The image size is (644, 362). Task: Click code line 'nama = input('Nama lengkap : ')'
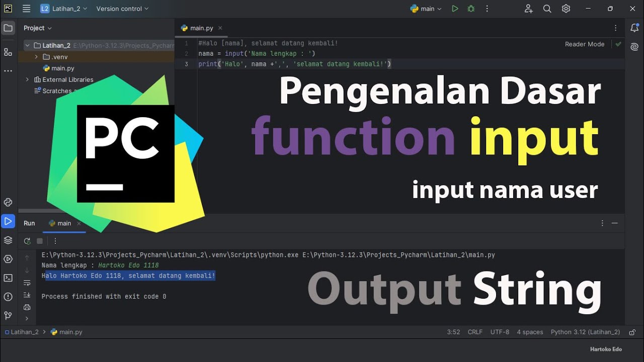coord(257,53)
